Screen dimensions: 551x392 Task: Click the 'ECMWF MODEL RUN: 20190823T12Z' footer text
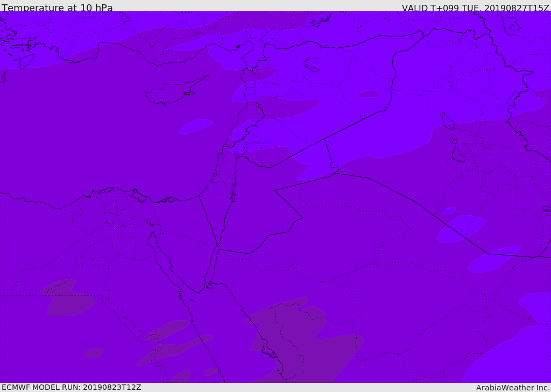coord(72,387)
